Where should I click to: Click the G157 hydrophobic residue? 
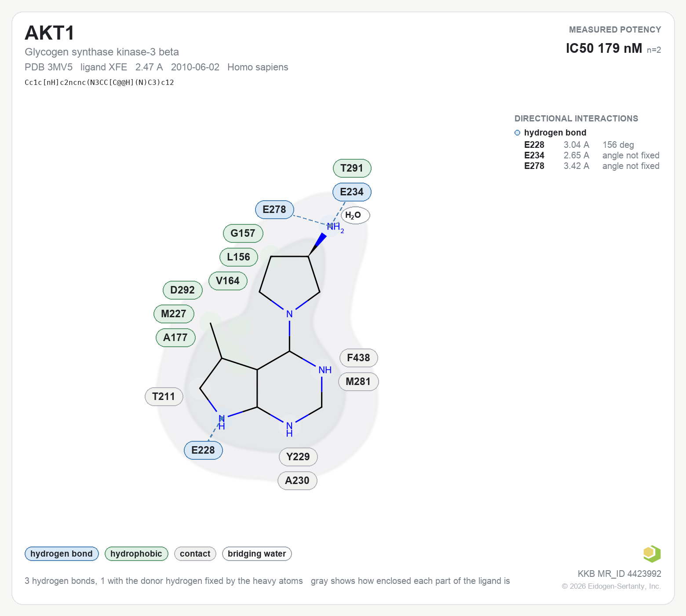[243, 233]
